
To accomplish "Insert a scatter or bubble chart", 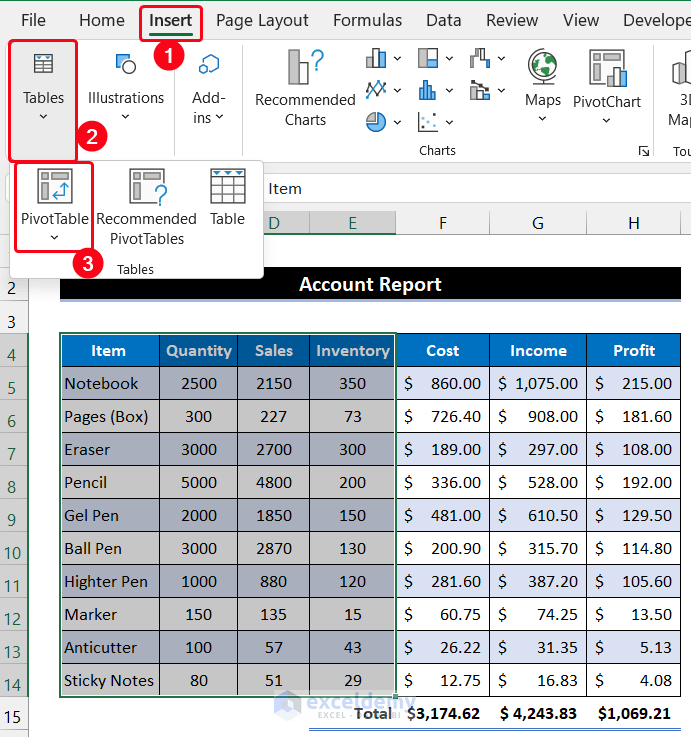I will [427, 122].
